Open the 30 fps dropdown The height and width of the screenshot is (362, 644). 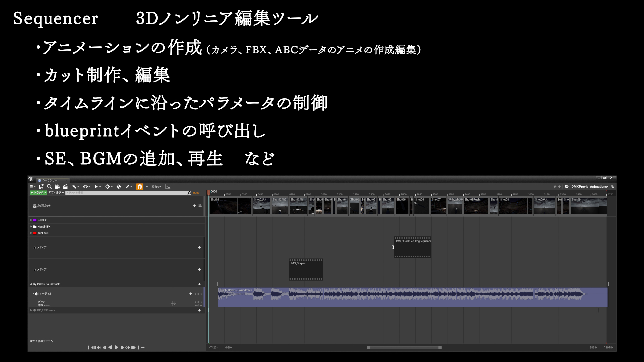pyautogui.click(x=156, y=187)
